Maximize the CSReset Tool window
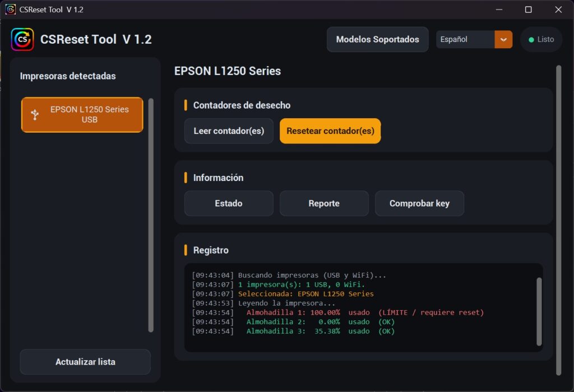This screenshot has width=574, height=392. point(528,10)
